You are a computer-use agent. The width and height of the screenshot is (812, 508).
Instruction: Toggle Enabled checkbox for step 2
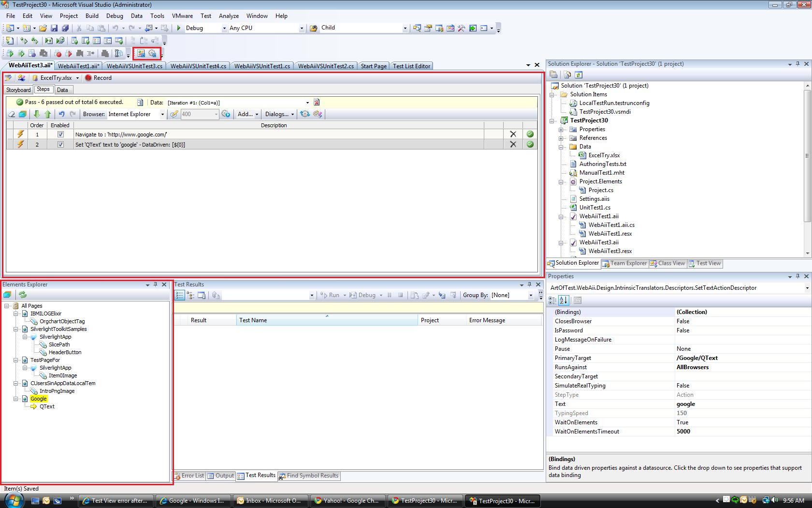point(60,145)
